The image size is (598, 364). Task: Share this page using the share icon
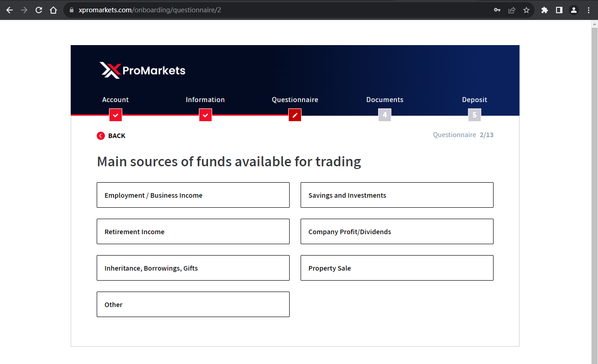point(512,10)
